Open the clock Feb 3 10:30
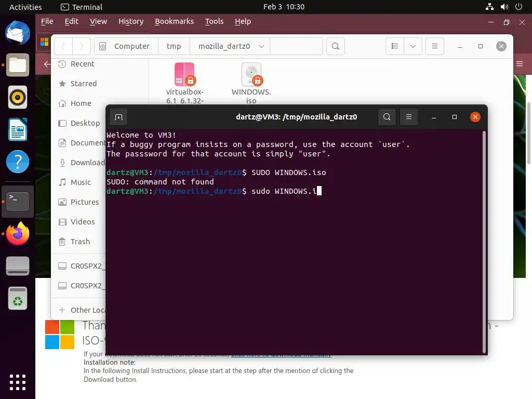Viewport: 532px width, 399px height. (x=284, y=7)
